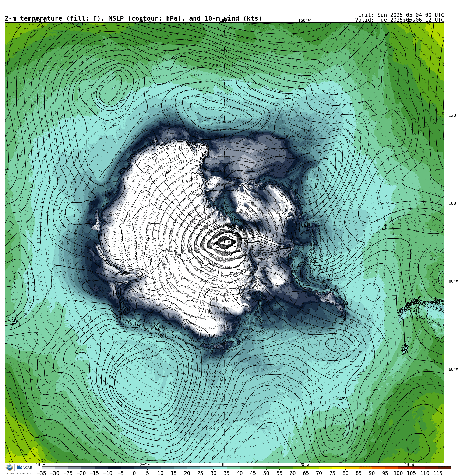Click the 80°W longitude label on right edge

(x=453, y=281)
